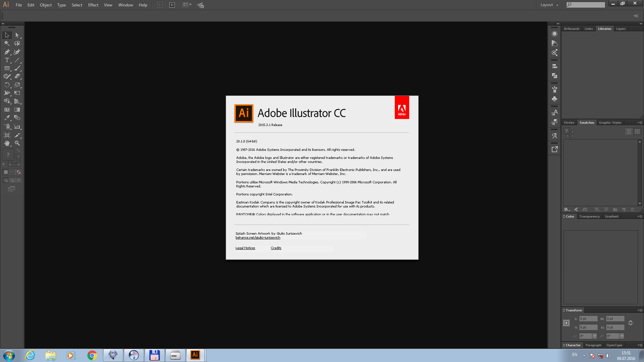Select the Rotate tool
The image size is (644, 362).
pyautogui.click(x=7, y=85)
